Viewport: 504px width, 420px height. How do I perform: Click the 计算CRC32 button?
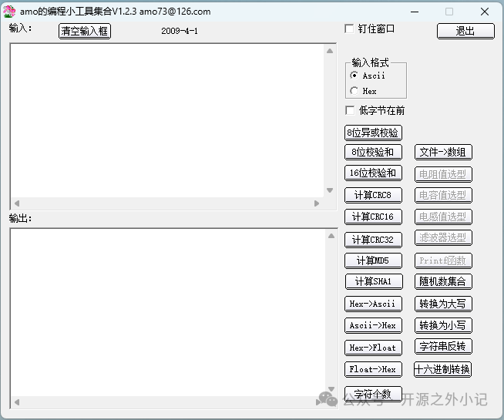tap(373, 240)
